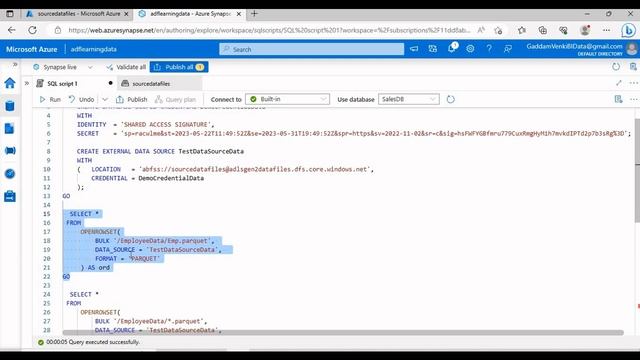
Task: Switch to the adflearningdata - Azure Synapse browser tab
Action: point(190,13)
